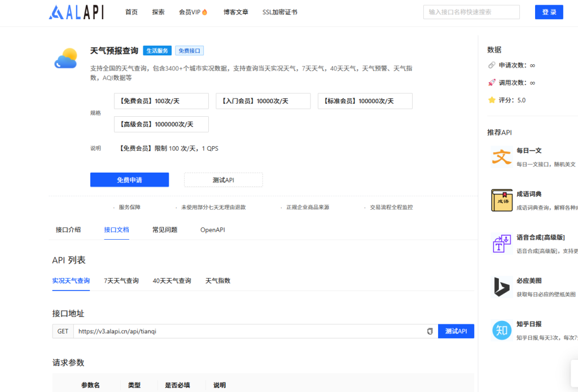Click the blue 免费申请 button
The width and height of the screenshot is (578, 392).
(129, 180)
